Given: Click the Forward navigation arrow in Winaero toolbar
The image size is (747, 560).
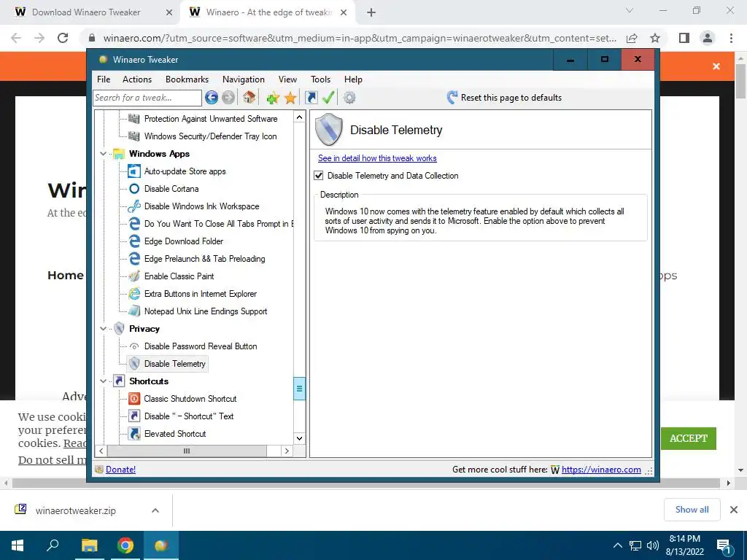Looking at the screenshot, I should (x=228, y=98).
